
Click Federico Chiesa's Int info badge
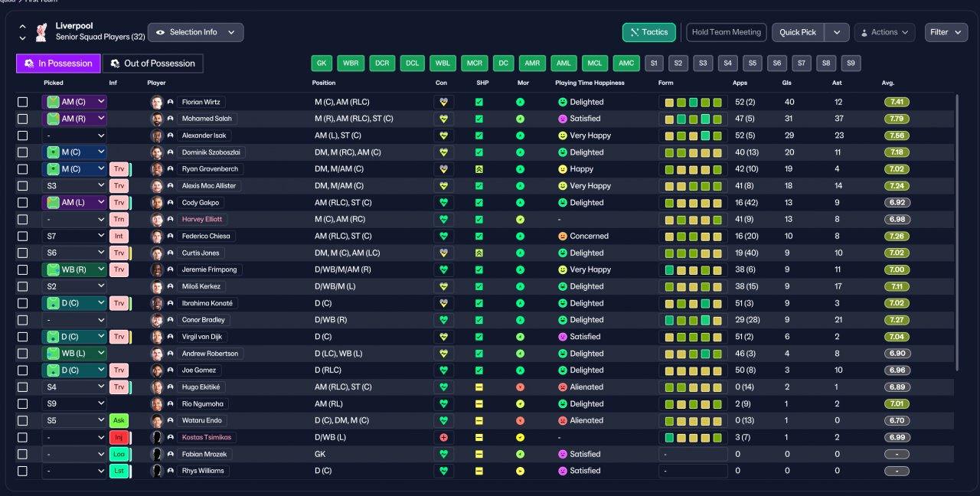point(119,236)
